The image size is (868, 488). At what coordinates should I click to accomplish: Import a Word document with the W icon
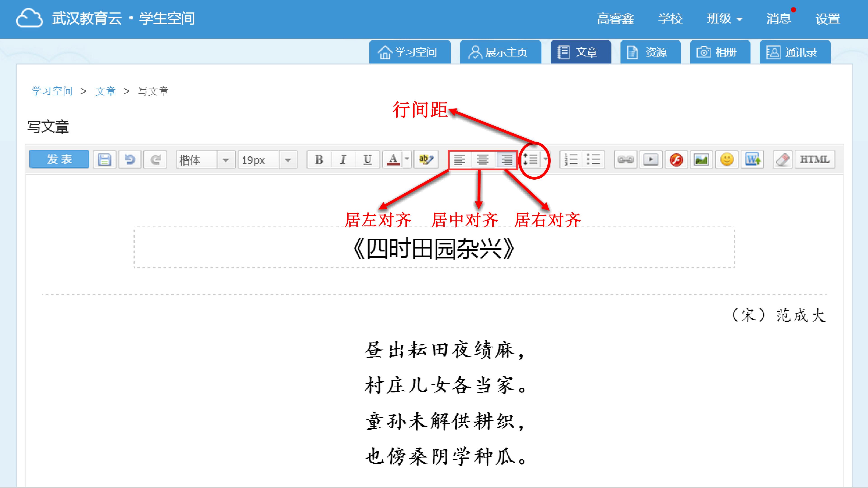click(x=752, y=159)
